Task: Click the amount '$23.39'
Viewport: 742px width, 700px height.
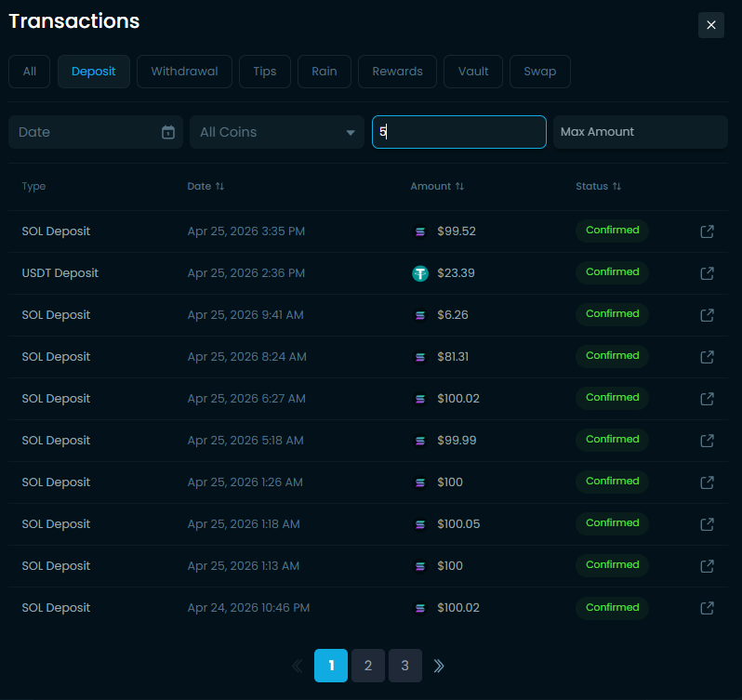Action: pyautogui.click(x=456, y=273)
